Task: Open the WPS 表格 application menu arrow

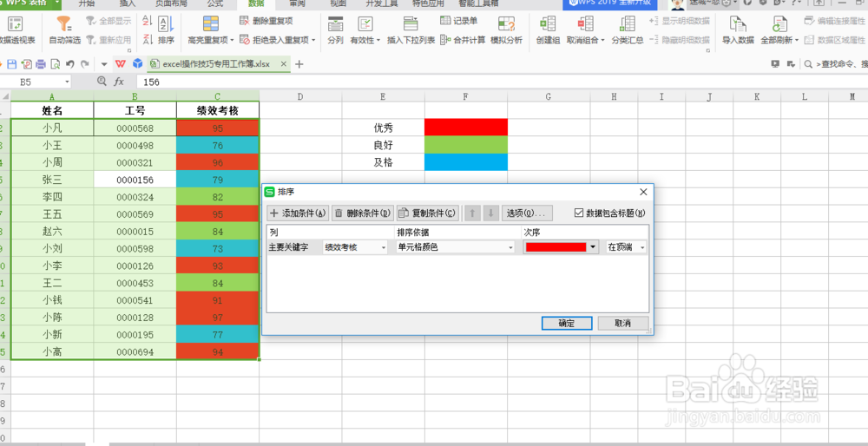Action: (x=58, y=3)
